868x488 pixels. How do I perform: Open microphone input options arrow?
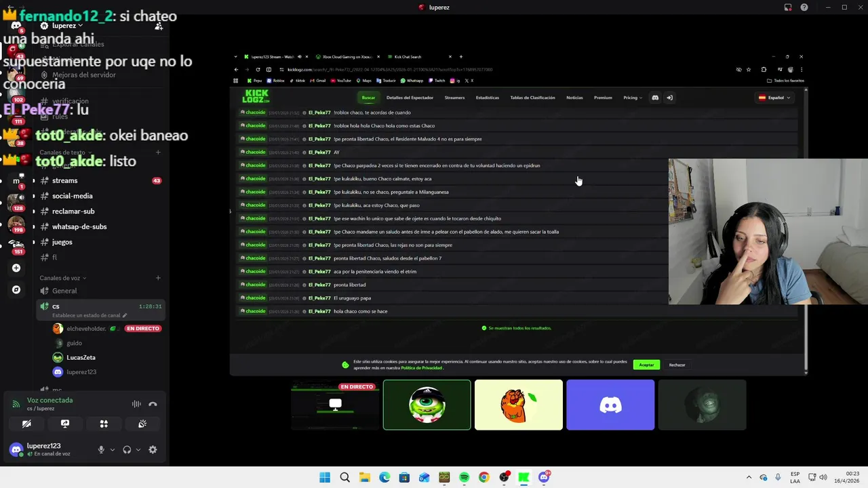pyautogui.click(x=113, y=449)
